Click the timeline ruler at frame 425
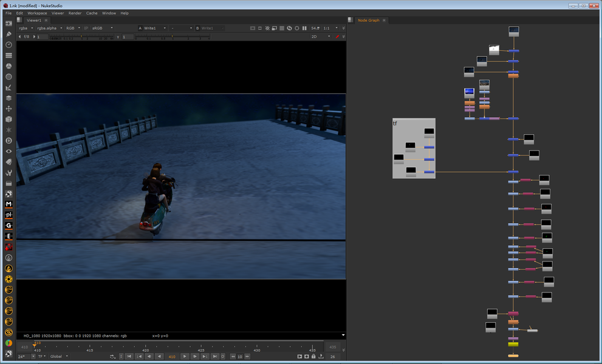This screenshot has height=364, width=602. (x=201, y=348)
